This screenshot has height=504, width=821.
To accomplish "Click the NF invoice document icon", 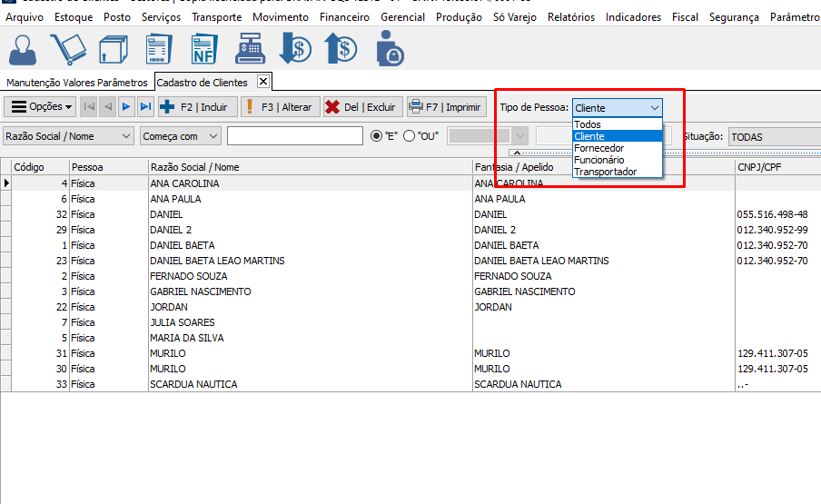I will 204,49.
